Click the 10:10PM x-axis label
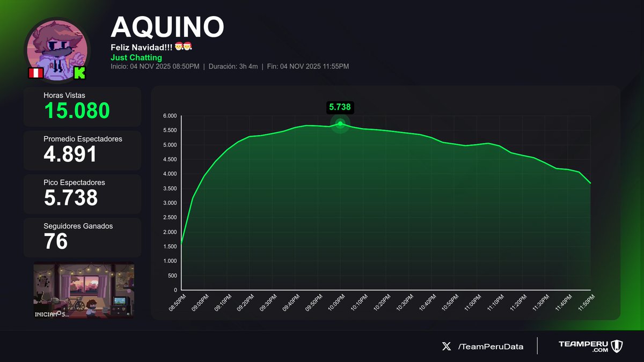Viewport: 644px width, 362px height. click(x=358, y=302)
